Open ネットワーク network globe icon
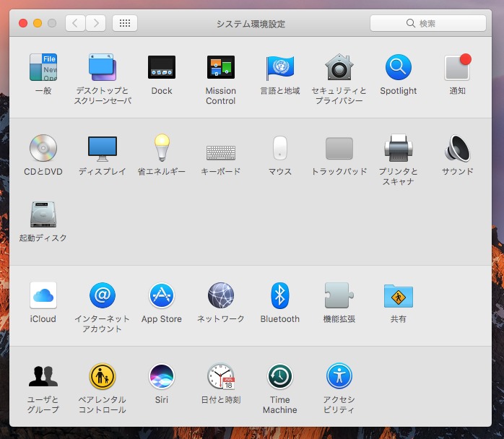The image size is (504, 439). pos(221,295)
